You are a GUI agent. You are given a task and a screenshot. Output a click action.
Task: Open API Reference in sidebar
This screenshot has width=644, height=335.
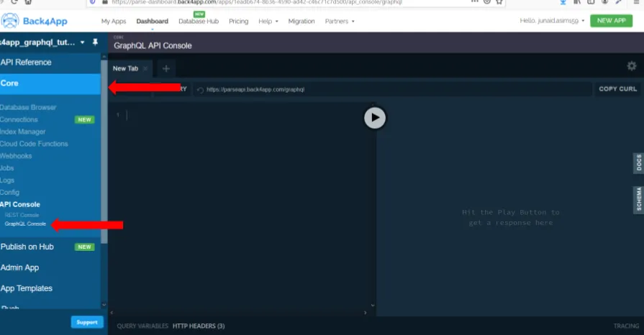pyautogui.click(x=26, y=63)
